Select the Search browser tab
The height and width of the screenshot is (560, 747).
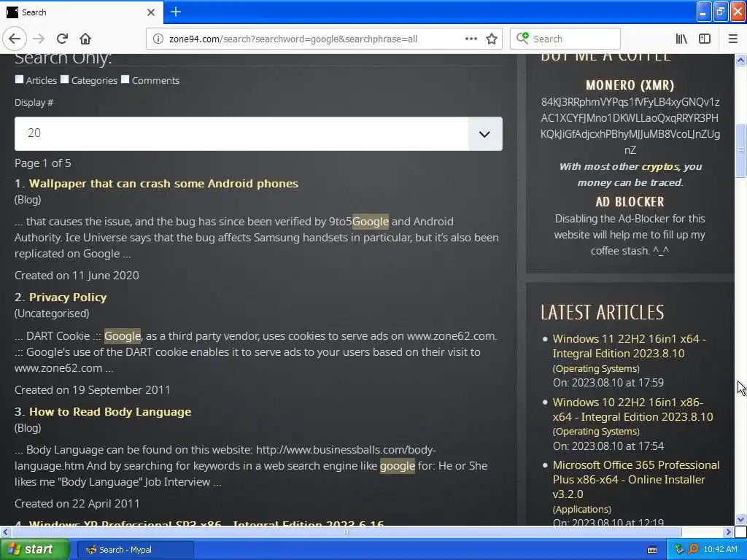click(x=82, y=12)
